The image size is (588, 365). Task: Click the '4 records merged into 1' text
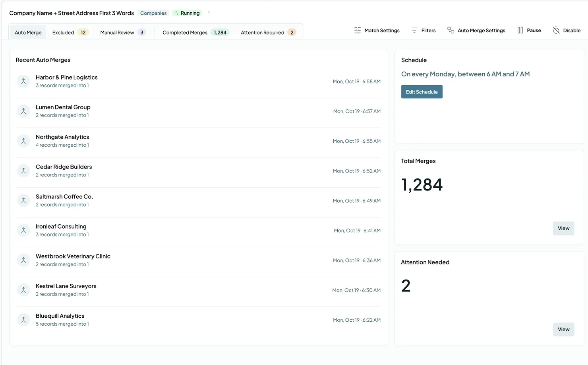point(62,145)
